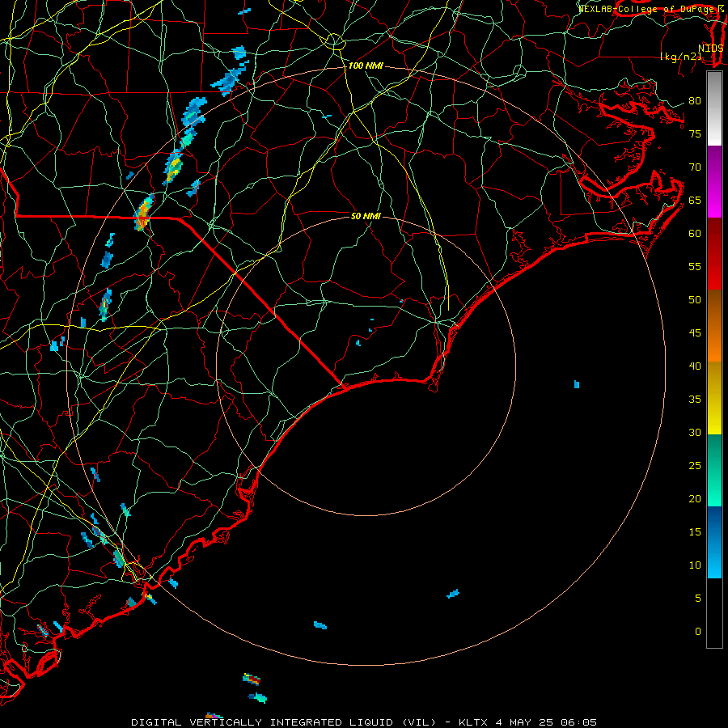Select the white-gray segment of the color scale
Viewport: 728px width, 728px height.
point(714,108)
